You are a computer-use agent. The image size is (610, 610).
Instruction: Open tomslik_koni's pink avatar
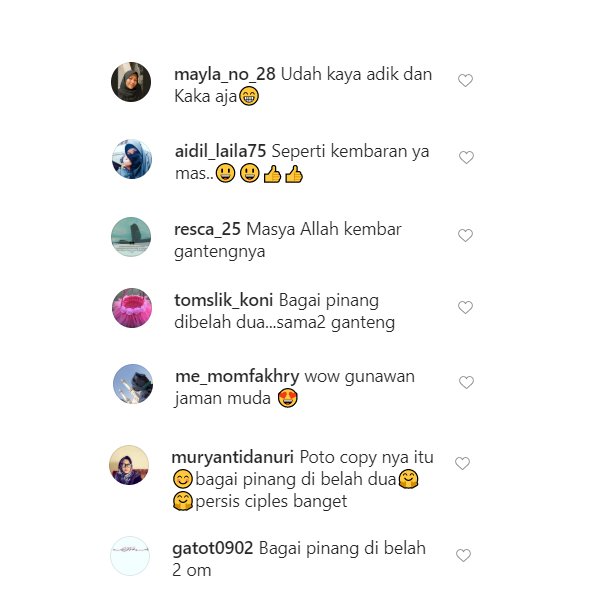(x=132, y=308)
